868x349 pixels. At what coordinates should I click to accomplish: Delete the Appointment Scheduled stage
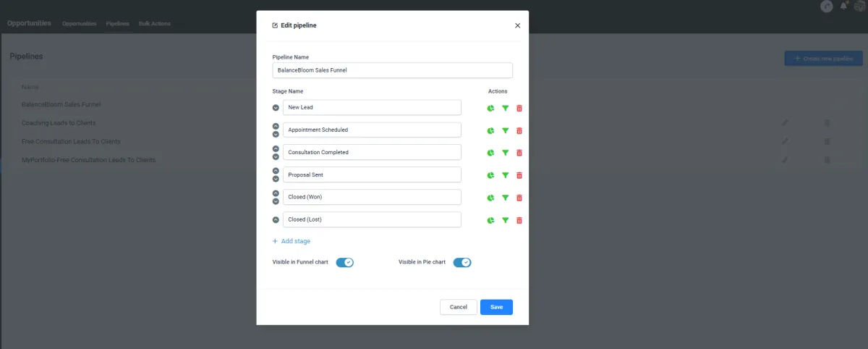click(x=519, y=130)
